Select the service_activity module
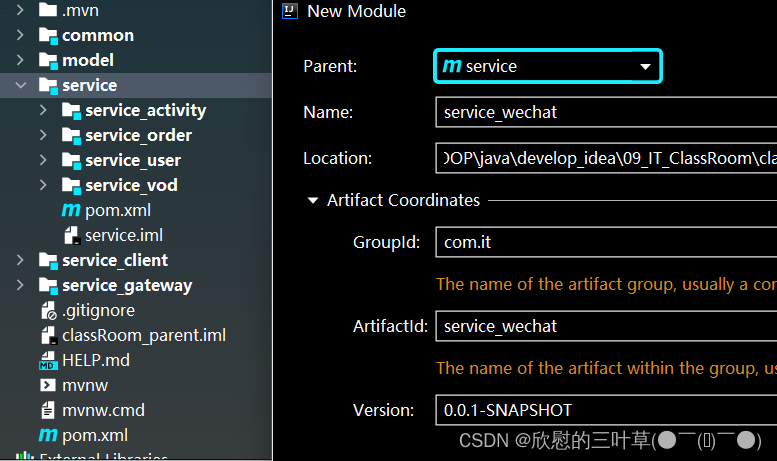This screenshot has width=777, height=461. pos(136,110)
